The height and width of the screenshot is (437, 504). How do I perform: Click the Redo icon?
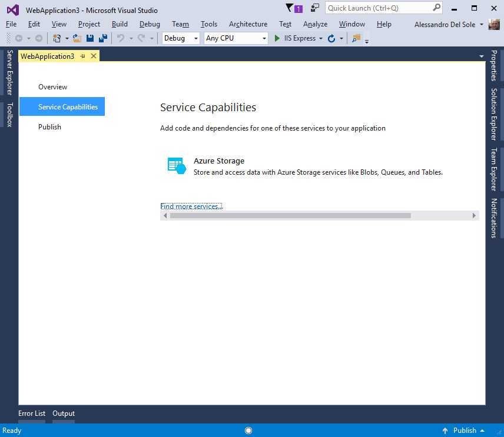[141, 38]
